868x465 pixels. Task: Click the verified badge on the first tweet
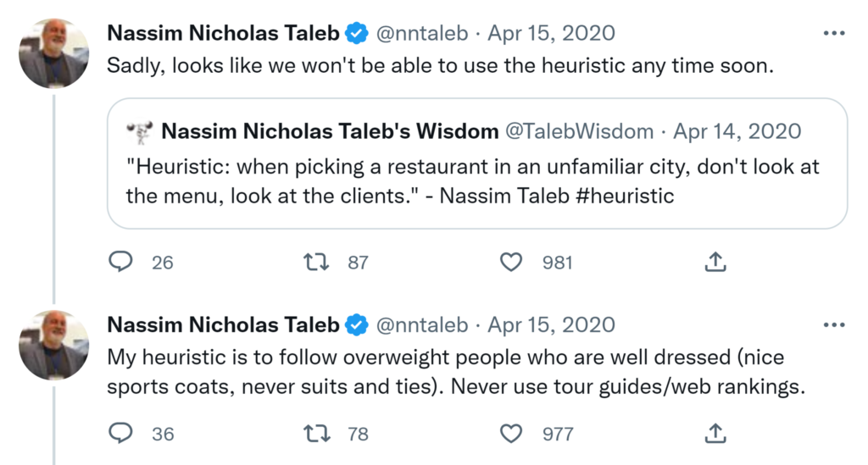click(358, 34)
